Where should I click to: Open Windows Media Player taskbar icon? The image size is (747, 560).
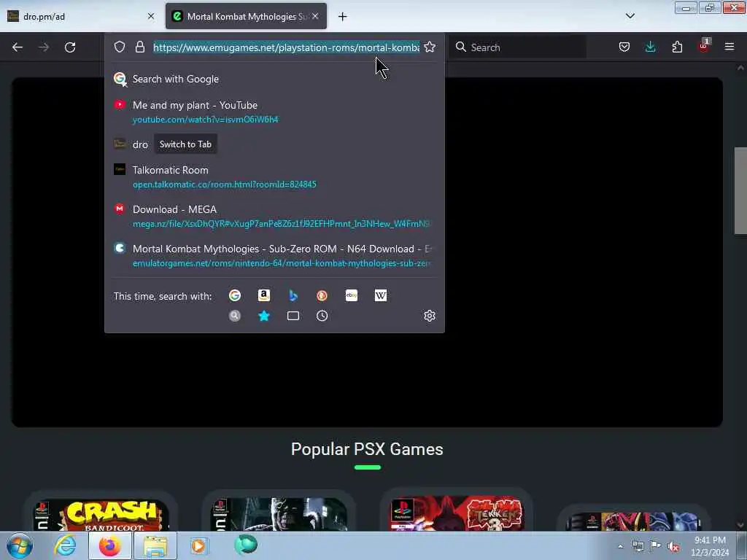pos(198,545)
